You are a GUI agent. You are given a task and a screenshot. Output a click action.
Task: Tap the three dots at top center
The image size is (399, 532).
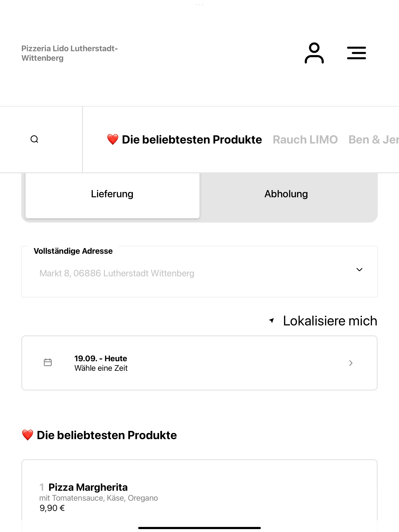[x=199, y=4]
